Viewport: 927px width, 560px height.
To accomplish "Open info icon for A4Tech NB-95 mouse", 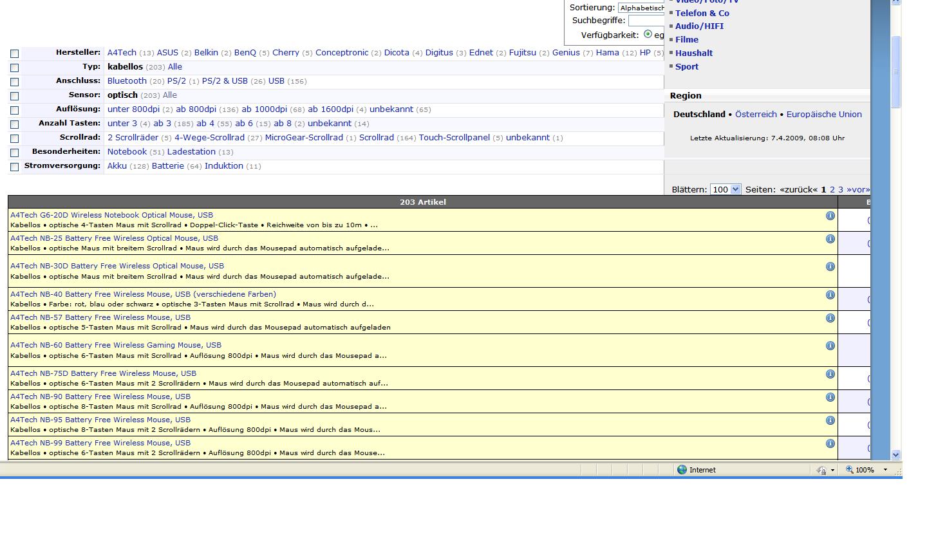I will [x=830, y=420].
